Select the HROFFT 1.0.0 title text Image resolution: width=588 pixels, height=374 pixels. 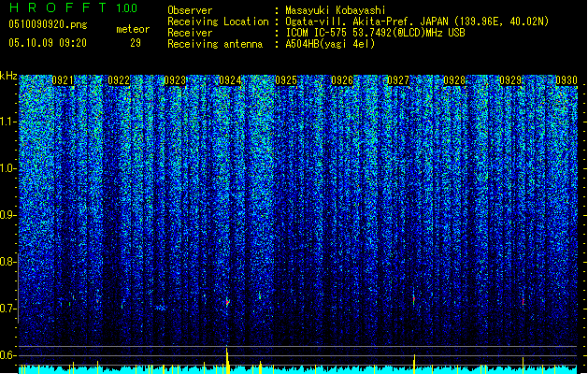[x=73, y=7]
